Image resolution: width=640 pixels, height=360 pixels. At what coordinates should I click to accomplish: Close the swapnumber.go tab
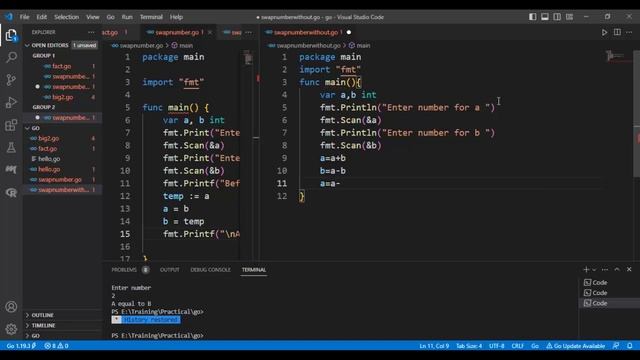tap(210, 32)
